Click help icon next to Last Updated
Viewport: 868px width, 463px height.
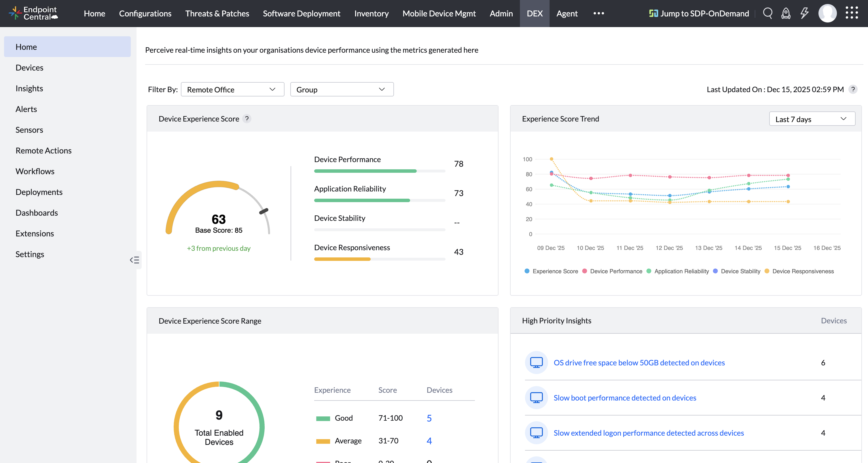[853, 89]
